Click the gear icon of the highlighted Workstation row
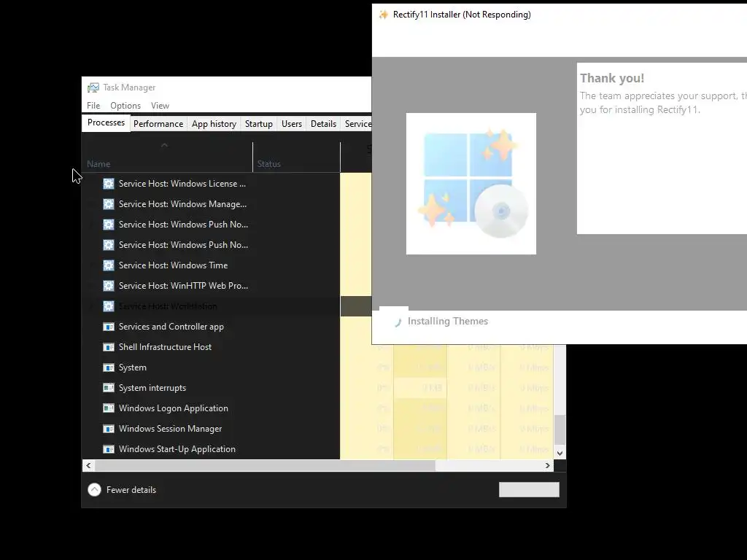747x560 pixels. pyautogui.click(x=109, y=306)
